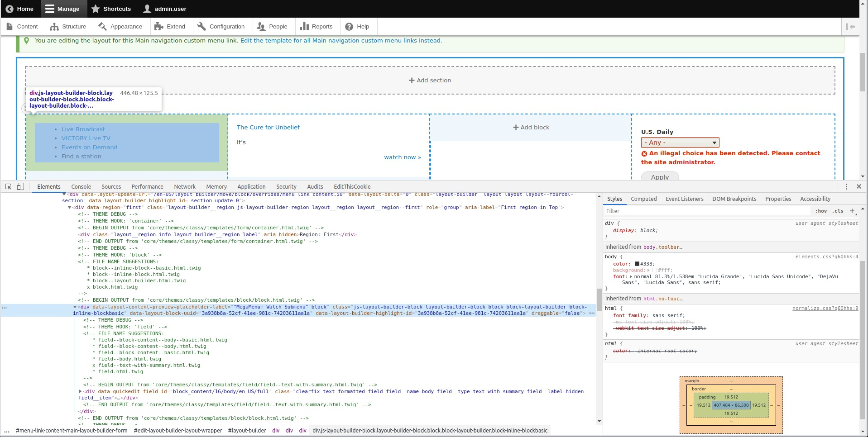Switch to the Console tab in DevTools

81,186
